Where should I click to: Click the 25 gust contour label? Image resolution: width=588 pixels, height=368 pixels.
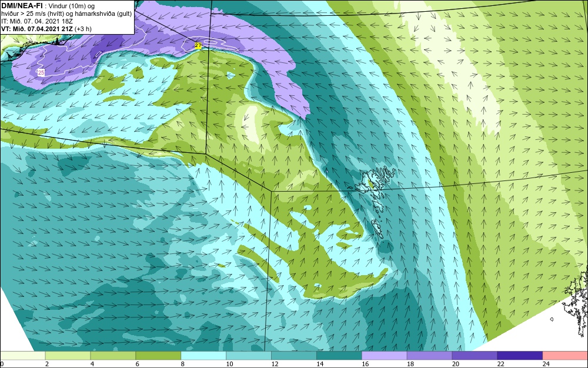tap(41, 73)
